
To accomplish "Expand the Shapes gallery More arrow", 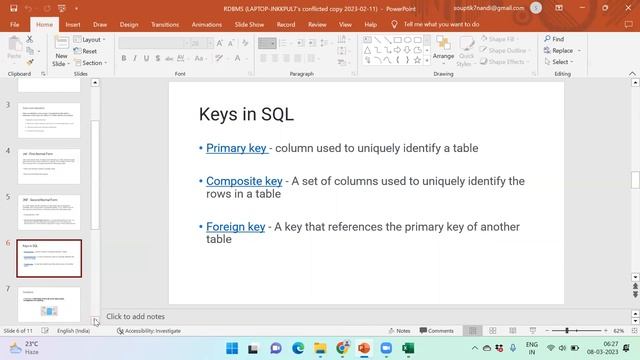I will (427, 60).
